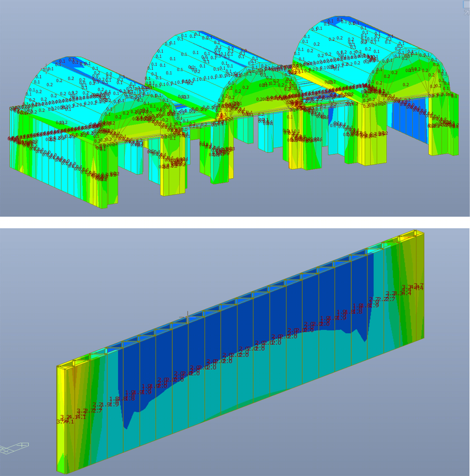The height and width of the screenshot is (476, 470).
Task: Click the work-plane axis gizmo in the lower view
Action: (x=14, y=448)
